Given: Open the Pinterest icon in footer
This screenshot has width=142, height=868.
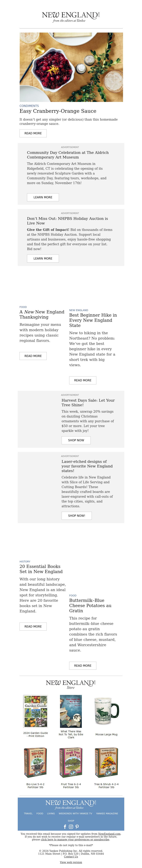Looking at the screenshot, I should coord(77,827).
